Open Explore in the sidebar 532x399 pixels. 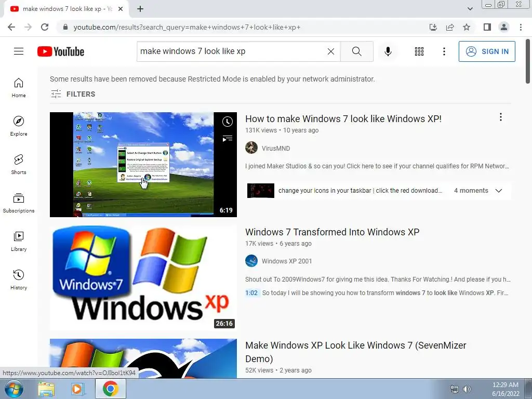[x=19, y=126]
